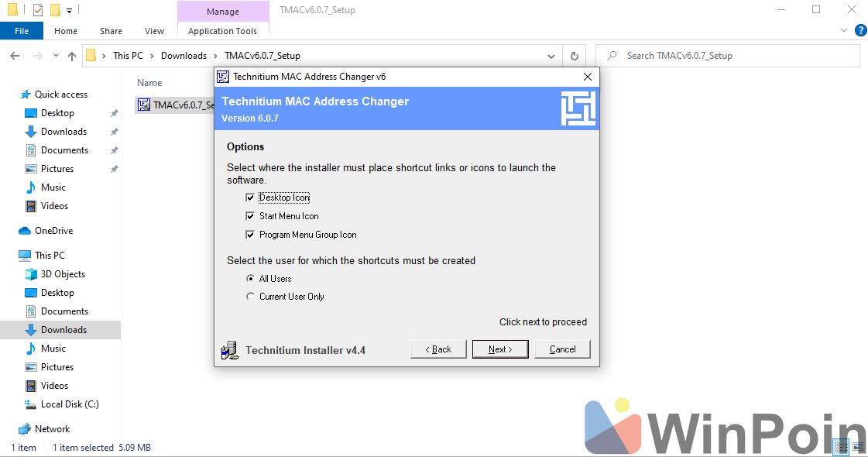Collapse the ribbon with chevron arrow
This screenshot has height=457, width=868.
pyautogui.click(x=844, y=30)
